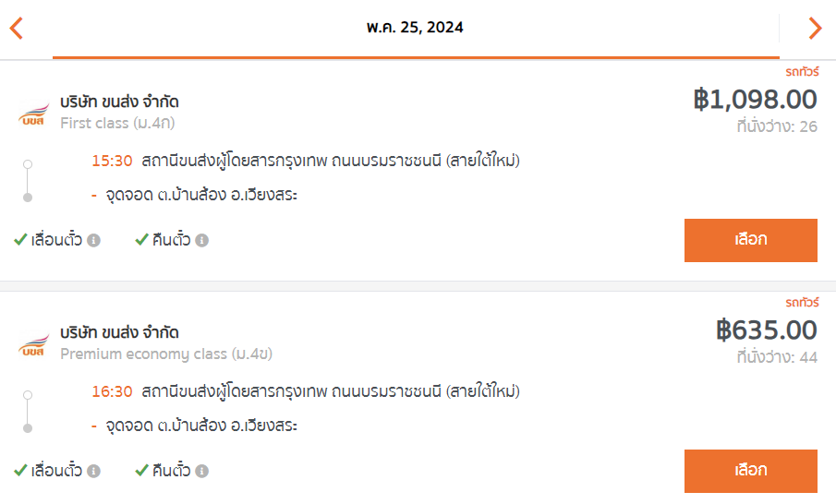Open info icon beside คืนตั๋ว on First class trip
This screenshot has width=836, height=504.
tap(201, 240)
